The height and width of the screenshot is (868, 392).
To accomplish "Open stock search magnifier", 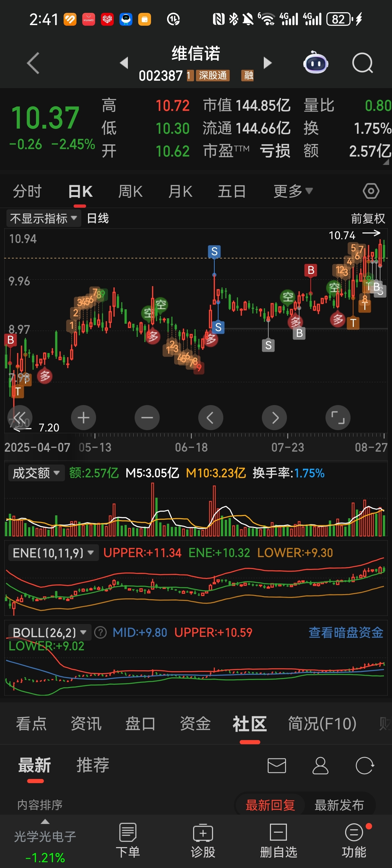I will (x=362, y=63).
